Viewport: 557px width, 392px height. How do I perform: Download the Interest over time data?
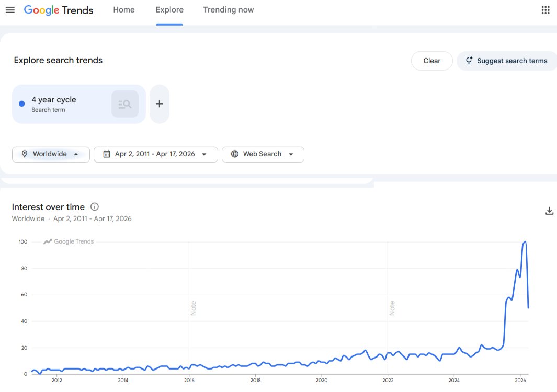(x=549, y=211)
